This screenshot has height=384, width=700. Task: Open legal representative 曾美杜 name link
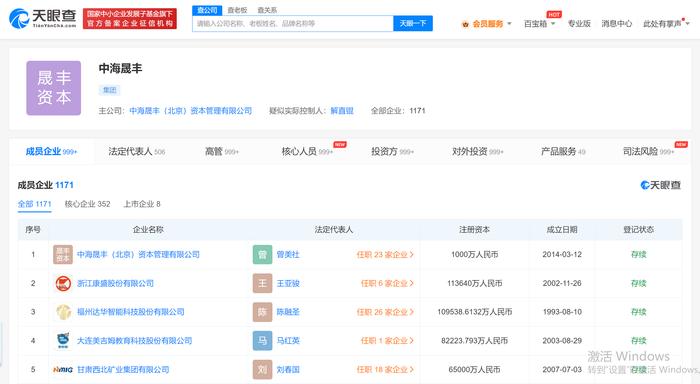coord(288,255)
